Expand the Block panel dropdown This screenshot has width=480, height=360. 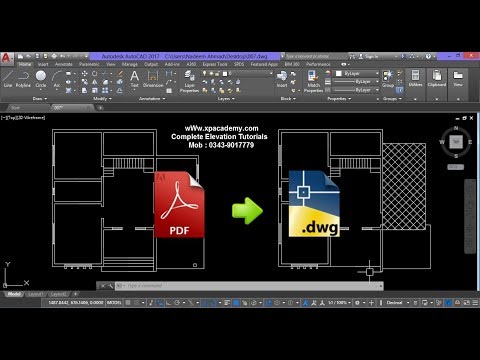pos(288,99)
